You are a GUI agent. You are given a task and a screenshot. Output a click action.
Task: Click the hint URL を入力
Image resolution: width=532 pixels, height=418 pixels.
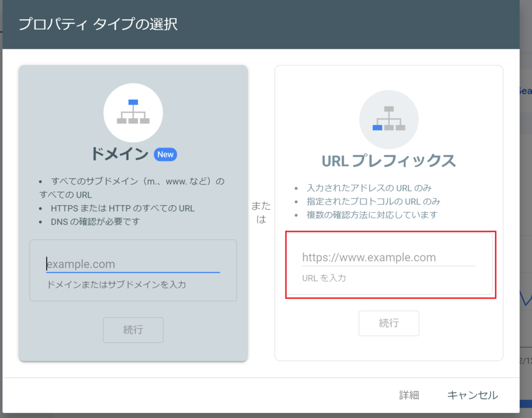point(324,278)
